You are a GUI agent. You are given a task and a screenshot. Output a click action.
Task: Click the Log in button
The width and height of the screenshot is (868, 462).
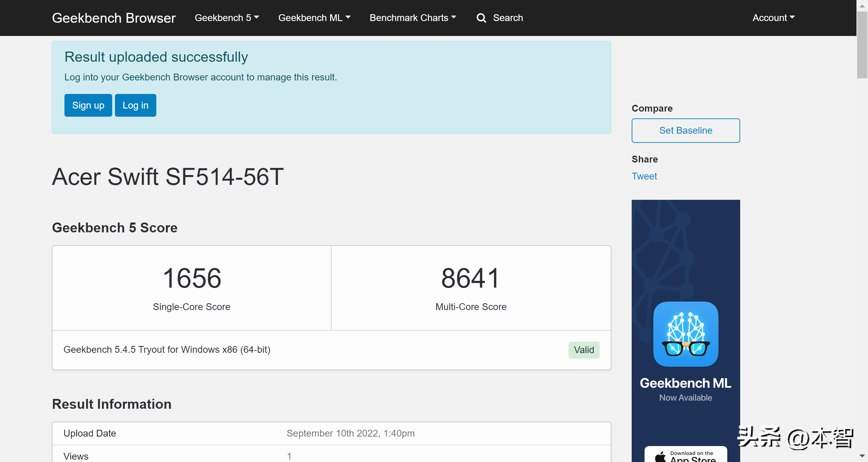pyautogui.click(x=135, y=105)
